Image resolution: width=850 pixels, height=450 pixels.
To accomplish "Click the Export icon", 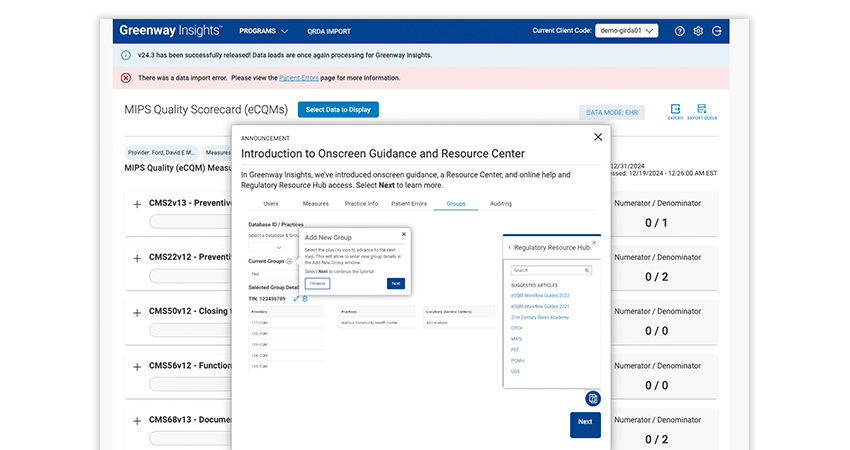I will (676, 111).
